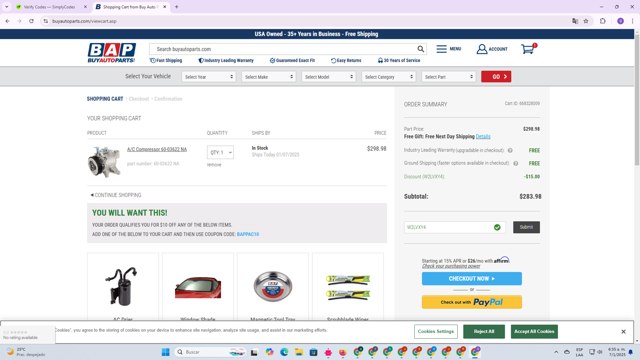Screen dimensions: 640x360
Task: Open the Select Make dropdown
Action: [x=269, y=77]
